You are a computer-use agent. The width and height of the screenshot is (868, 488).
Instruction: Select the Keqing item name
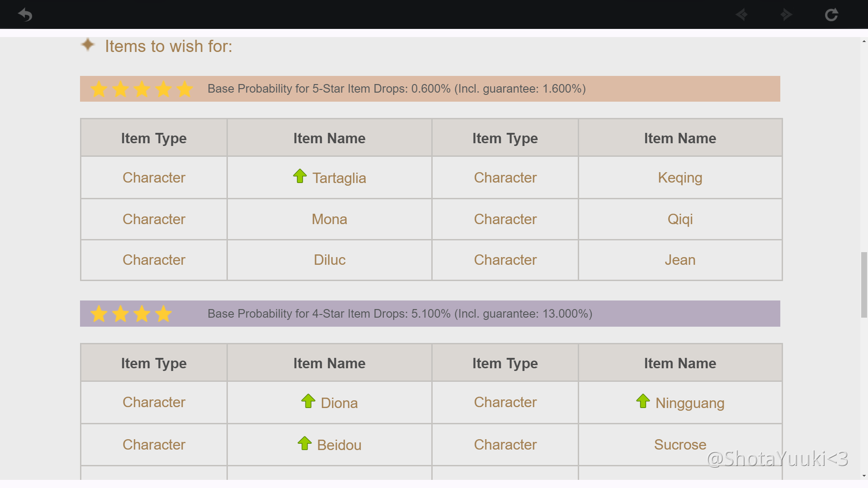pos(680,178)
